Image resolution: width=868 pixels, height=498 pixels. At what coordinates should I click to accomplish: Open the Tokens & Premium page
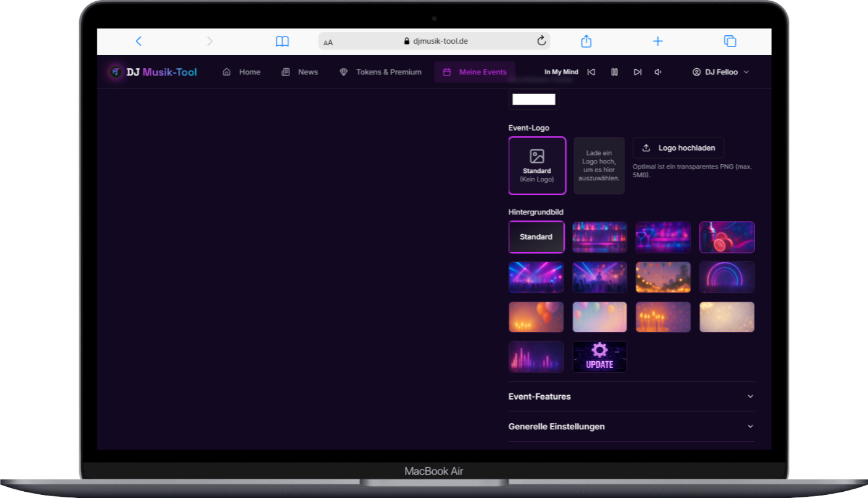(x=381, y=72)
